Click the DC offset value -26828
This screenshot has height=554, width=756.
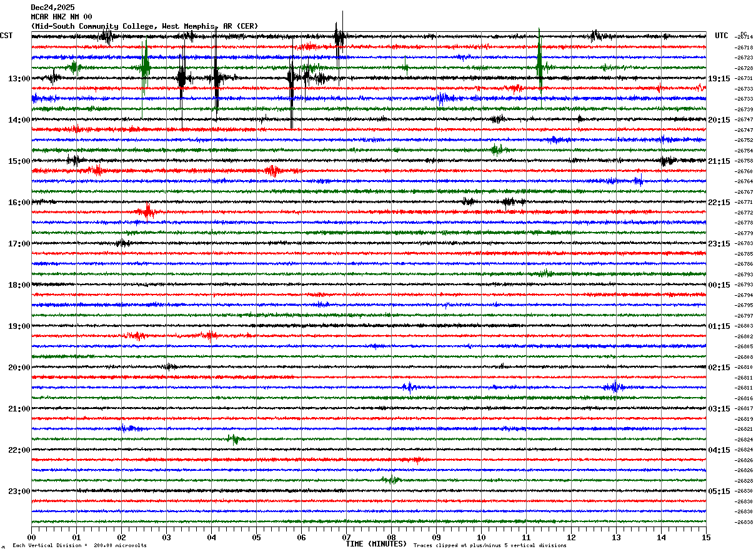tap(744, 481)
